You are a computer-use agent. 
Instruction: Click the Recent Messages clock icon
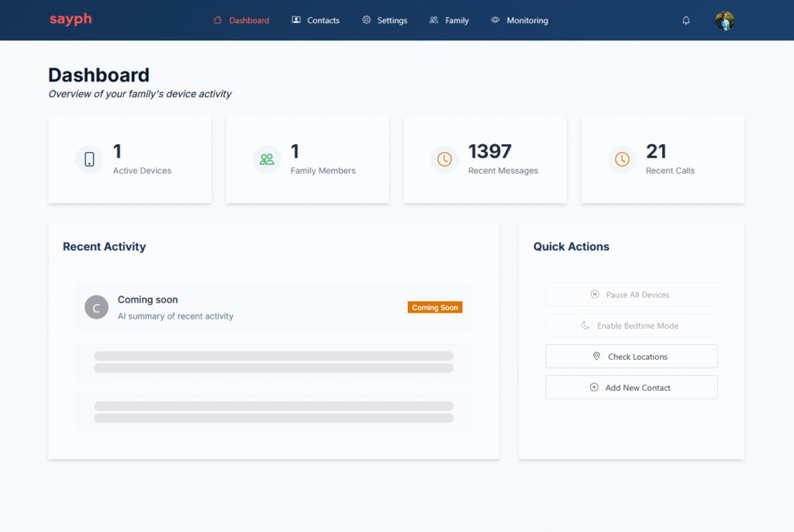[x=444, y=159]
